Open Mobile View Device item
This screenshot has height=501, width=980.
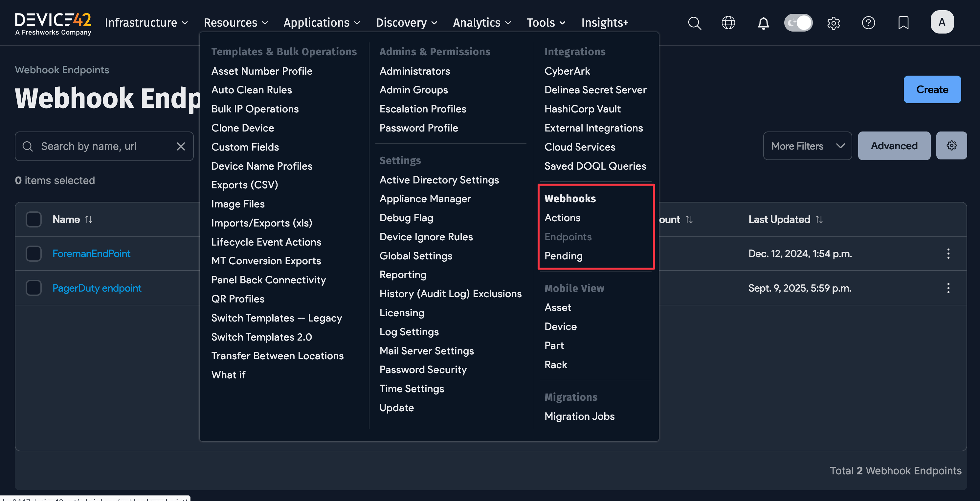[560, 327]
